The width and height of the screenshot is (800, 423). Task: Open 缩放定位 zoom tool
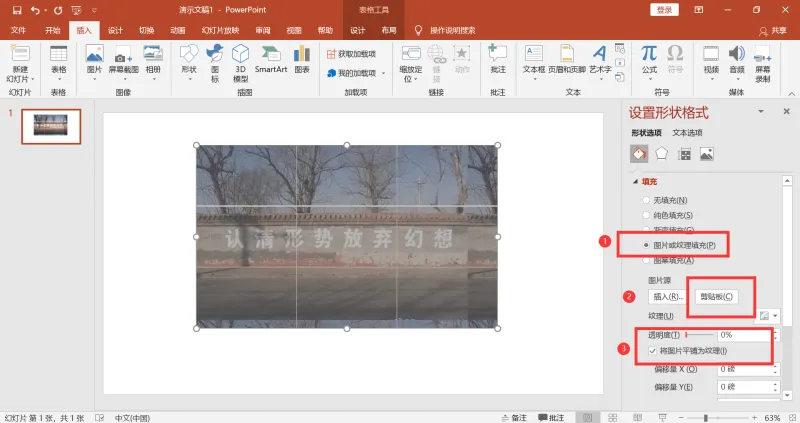point(411,64)
